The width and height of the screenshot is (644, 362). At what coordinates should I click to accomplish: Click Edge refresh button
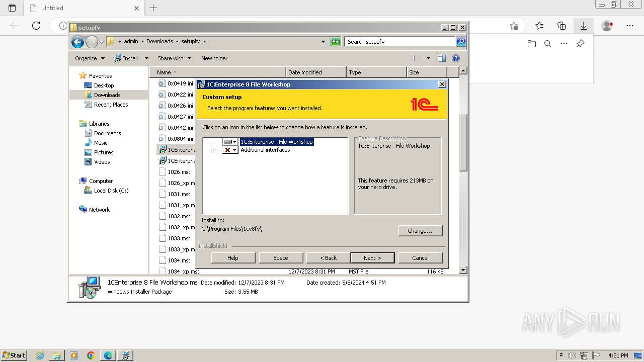coord(36,26)
